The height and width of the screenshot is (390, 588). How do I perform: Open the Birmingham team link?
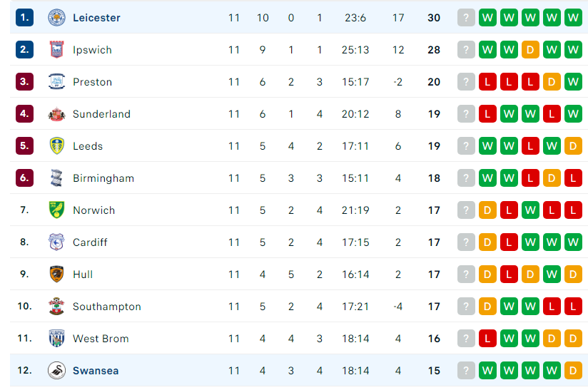point(103,178)
